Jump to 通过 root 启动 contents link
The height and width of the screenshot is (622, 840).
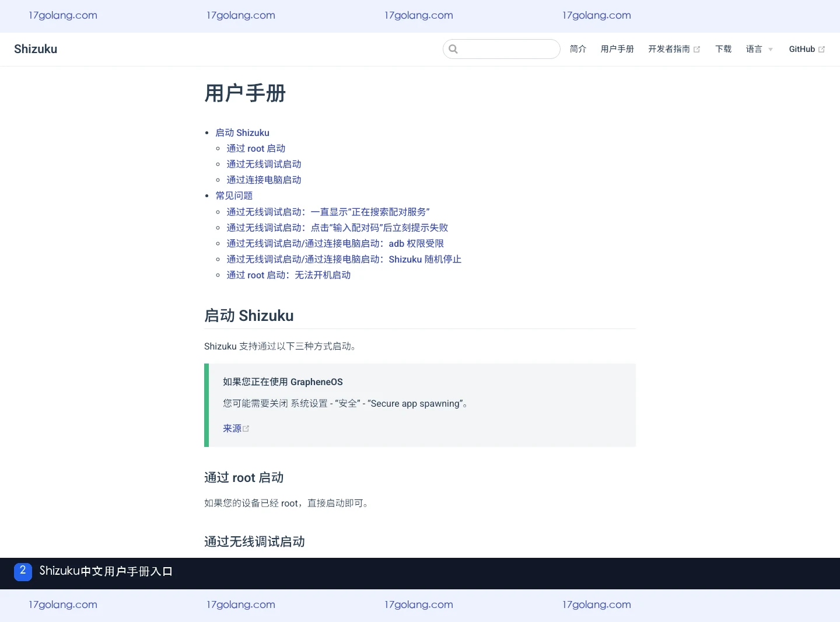coord(256,148)
